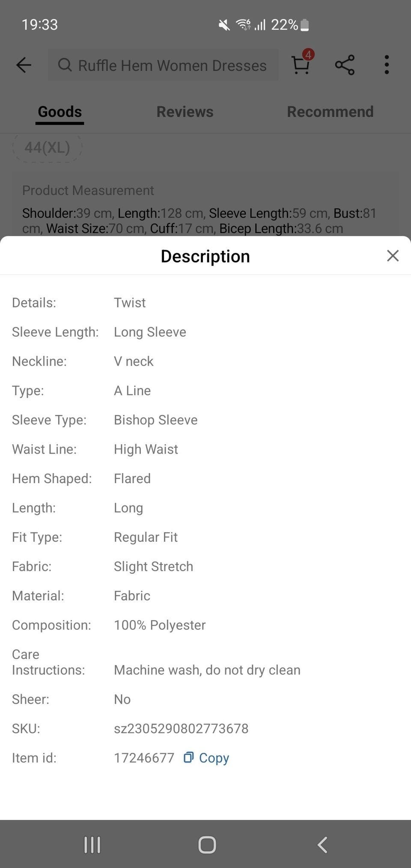Tap the cart badge showing 4
This screenshot has width=411, height=868.
tap(308, 54)
